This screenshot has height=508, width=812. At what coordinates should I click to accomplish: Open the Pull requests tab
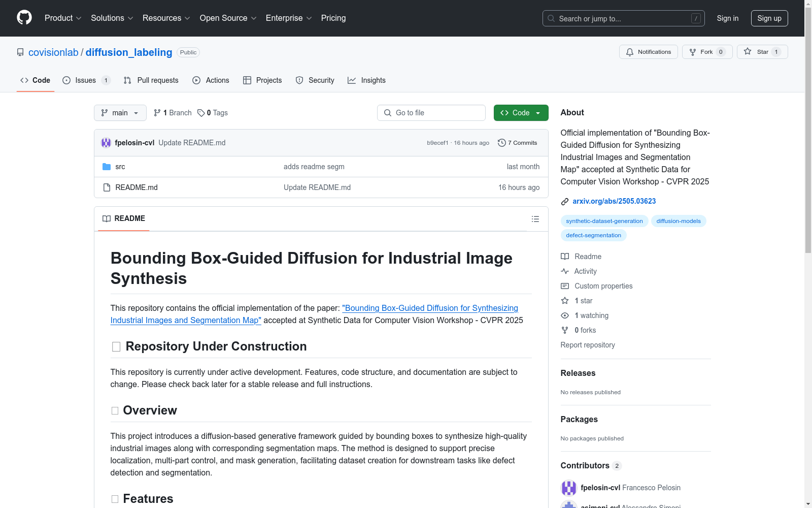coord(151,80)
